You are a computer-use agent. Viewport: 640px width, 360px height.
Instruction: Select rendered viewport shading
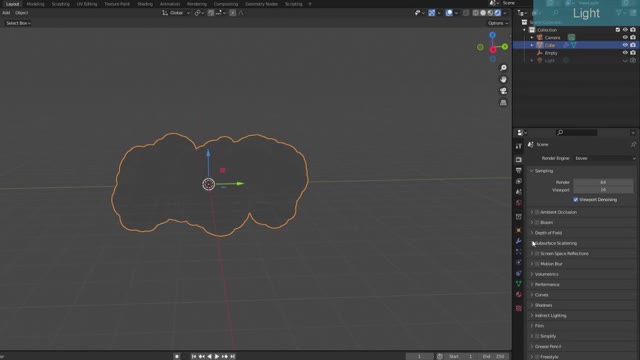[x=498, y=13]
